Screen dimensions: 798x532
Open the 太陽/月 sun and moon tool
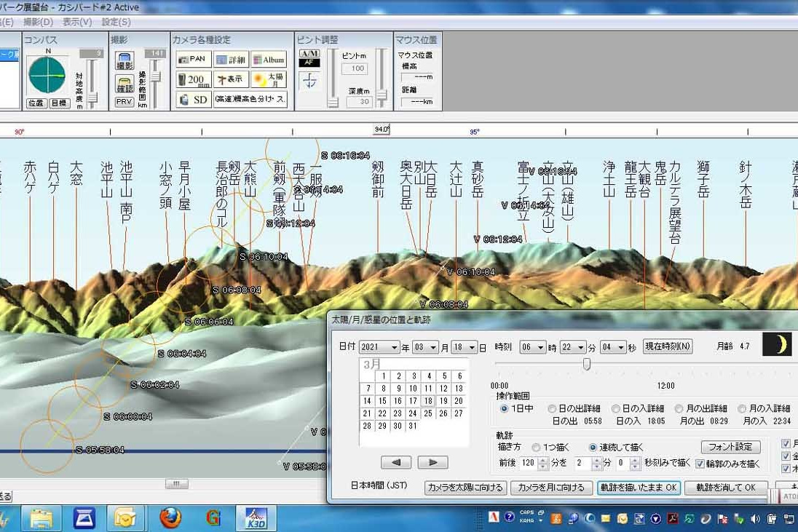coord(269,79)
